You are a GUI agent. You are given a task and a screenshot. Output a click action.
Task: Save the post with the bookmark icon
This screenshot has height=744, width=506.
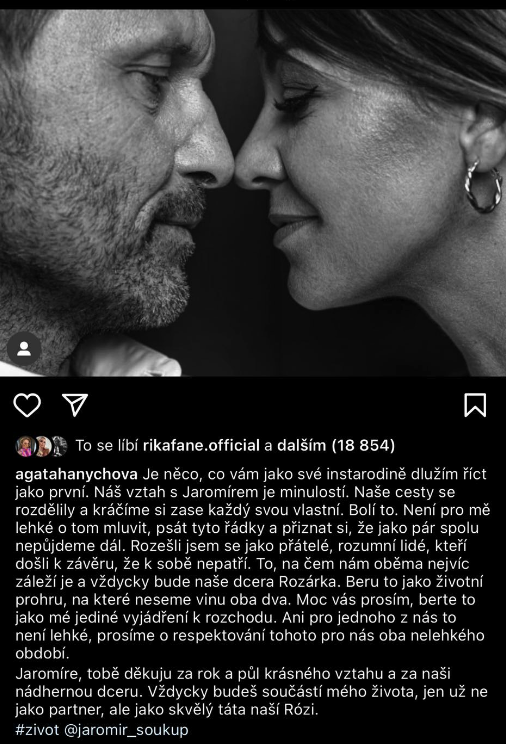[x=475, y=405]
